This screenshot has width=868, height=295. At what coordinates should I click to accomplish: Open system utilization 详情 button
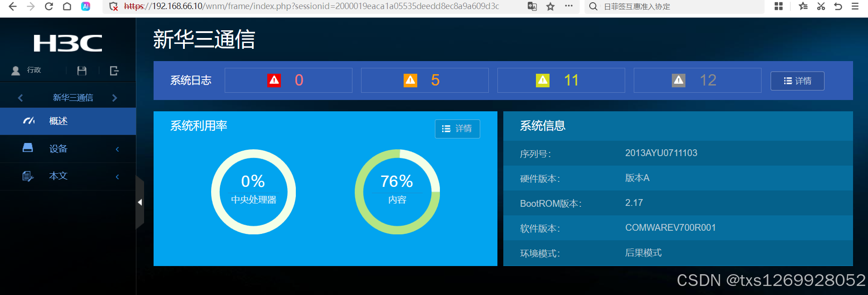[458, 129]
